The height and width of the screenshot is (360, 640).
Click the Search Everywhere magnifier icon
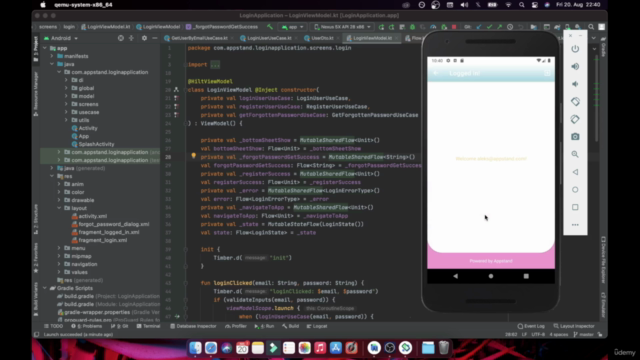(x=591, y=27)
